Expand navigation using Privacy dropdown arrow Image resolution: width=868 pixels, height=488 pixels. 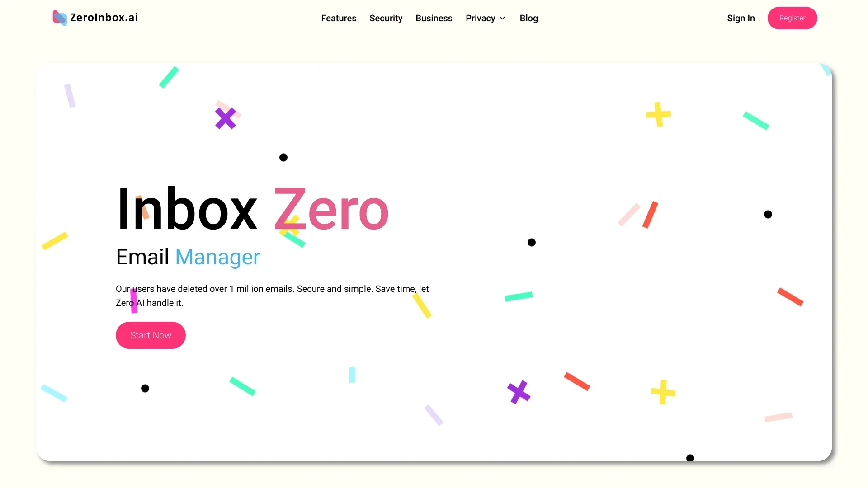click(x=503, y=18)
